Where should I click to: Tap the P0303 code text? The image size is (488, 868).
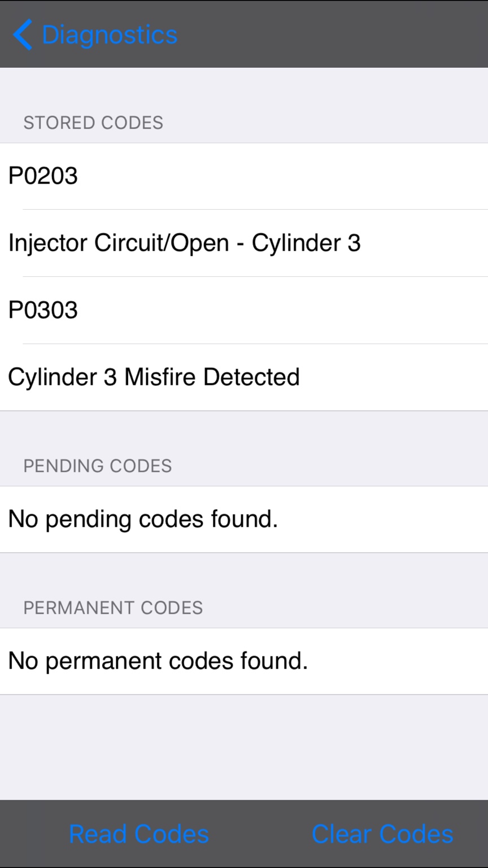43,310
